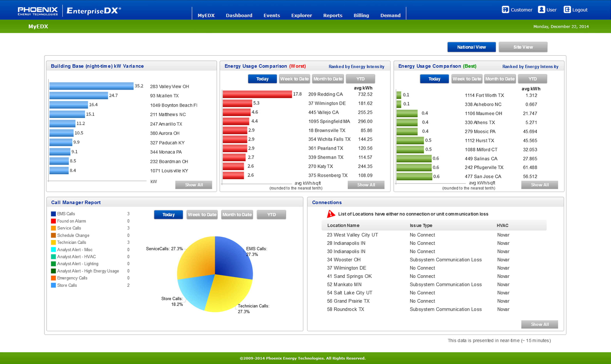
Task: Switch to Site View
Action: 523,47
